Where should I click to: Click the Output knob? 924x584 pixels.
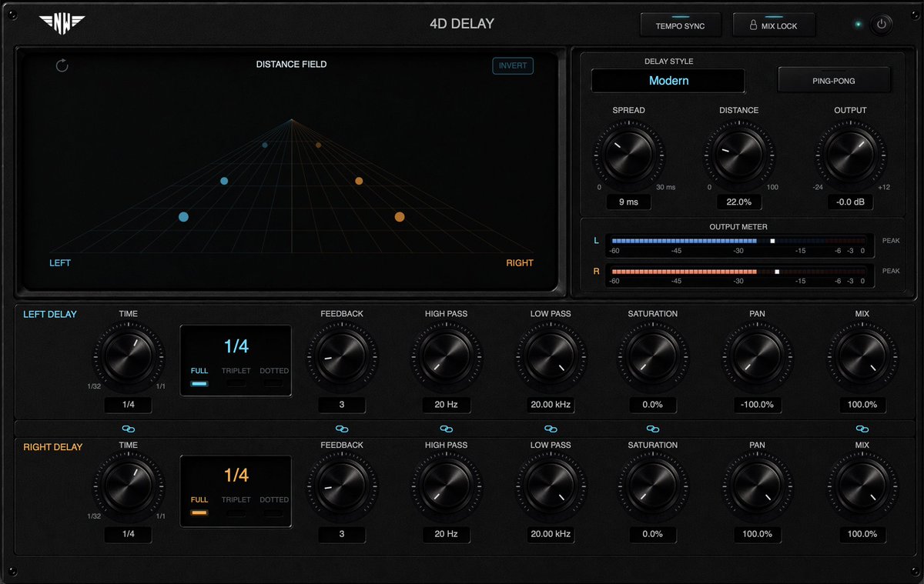(x=850, y=155)
